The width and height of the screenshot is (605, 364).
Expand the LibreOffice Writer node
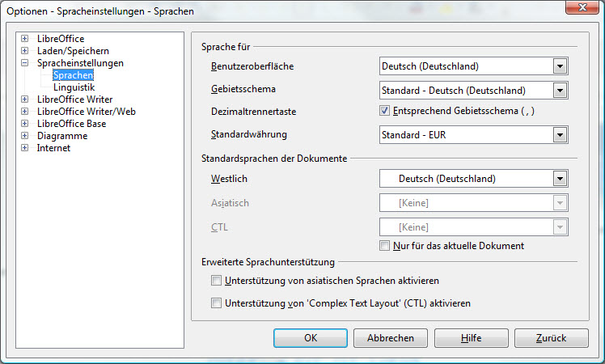25,99
